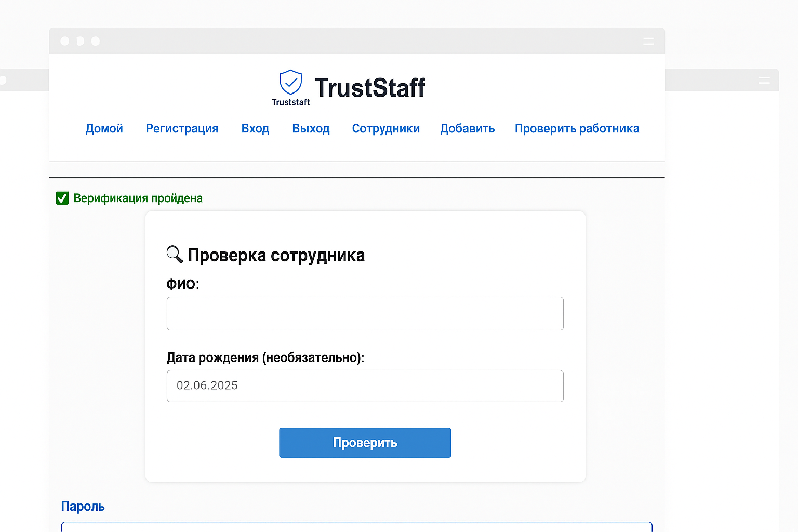Go to the Регистрация page

click(182, 128)
